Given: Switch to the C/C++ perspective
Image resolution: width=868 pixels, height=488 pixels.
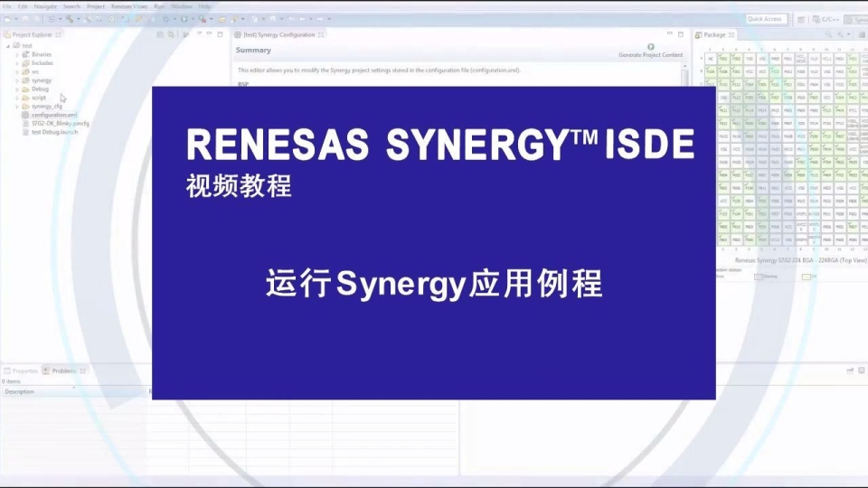Looking at the screenshot, I should [825, 19].
